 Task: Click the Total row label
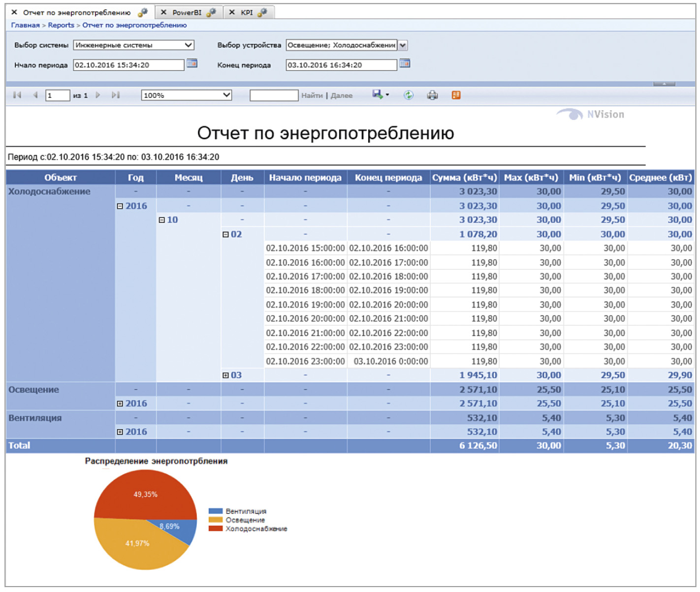(x=19, y=446)
